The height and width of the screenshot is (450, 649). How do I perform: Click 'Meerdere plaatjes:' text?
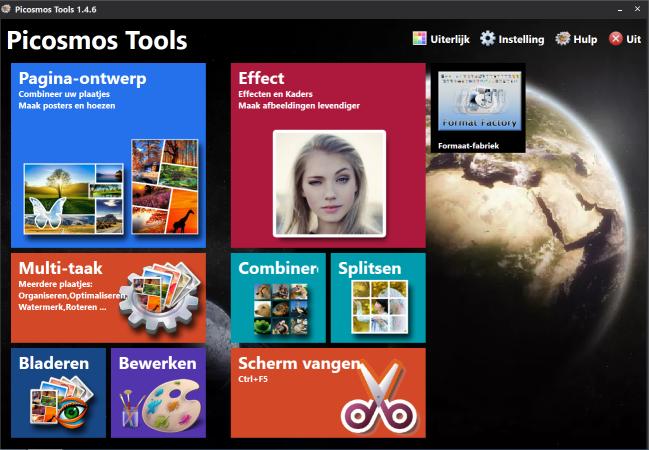pyautogui.click(x=55, y=284)
